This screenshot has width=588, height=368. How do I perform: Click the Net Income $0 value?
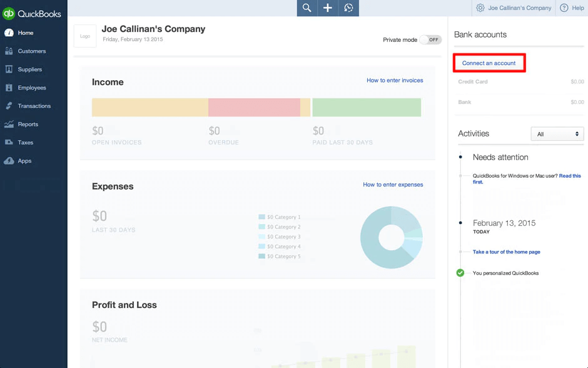click(x=99, y=327)
